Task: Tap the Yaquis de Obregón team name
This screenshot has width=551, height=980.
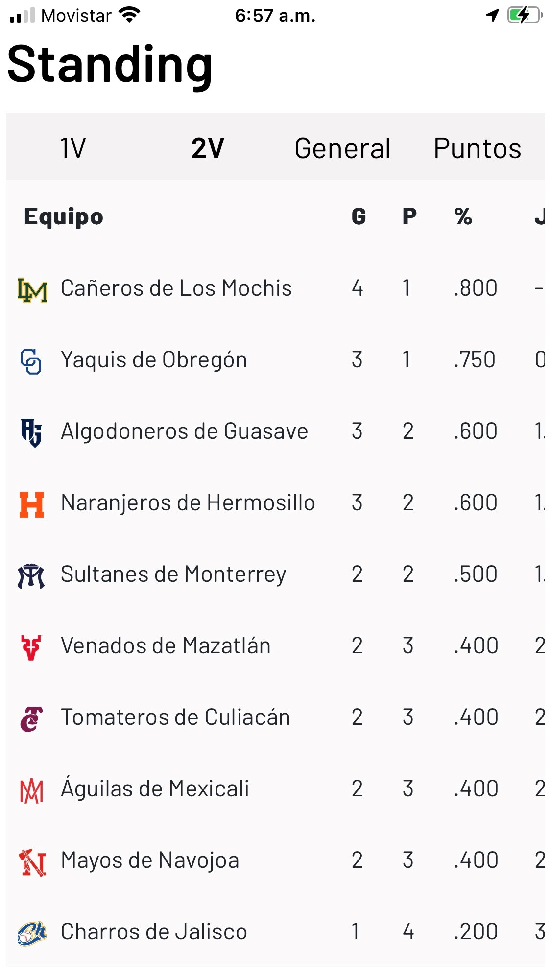Action: tap(154, 359)
